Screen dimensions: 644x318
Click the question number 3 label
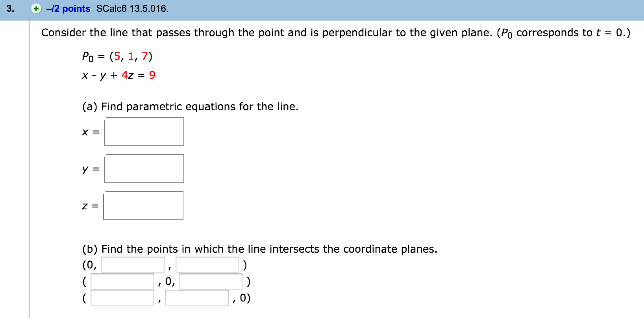[x=9, y=9]
